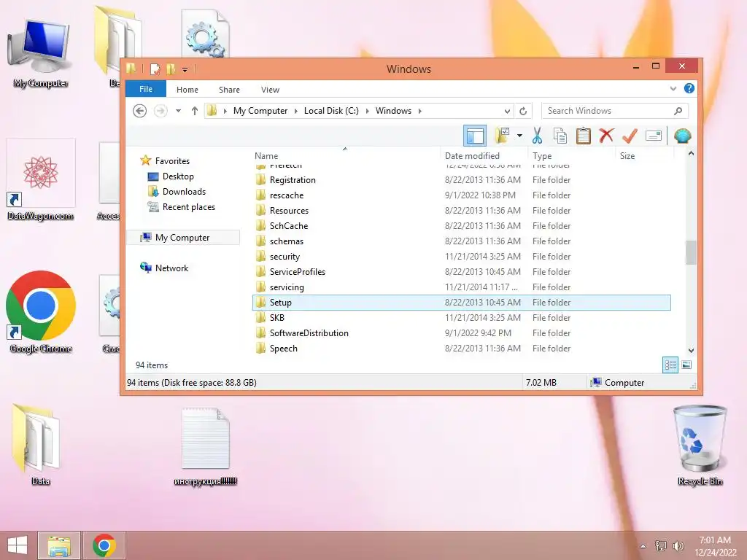The image size is (747, 560).
Task: Go up one level with Up arrow
Action: pos(194,111)
